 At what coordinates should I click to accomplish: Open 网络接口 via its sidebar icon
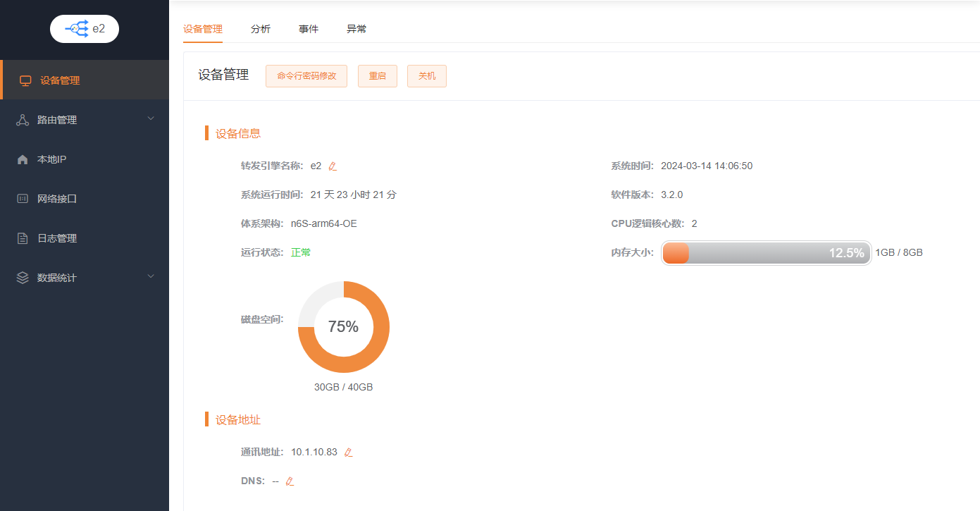tap(23, 198)
